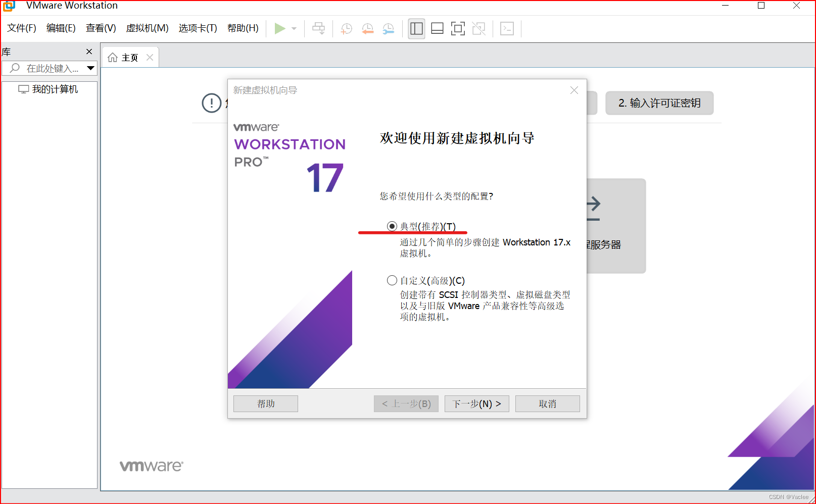816x504 pixels.
Task: Click the library search input field
Action: (49, 68)
